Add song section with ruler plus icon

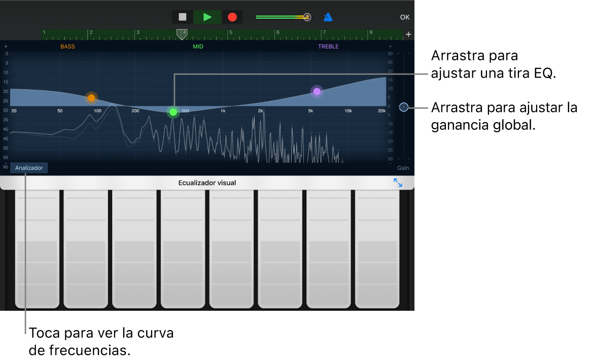tap(408, 34)
